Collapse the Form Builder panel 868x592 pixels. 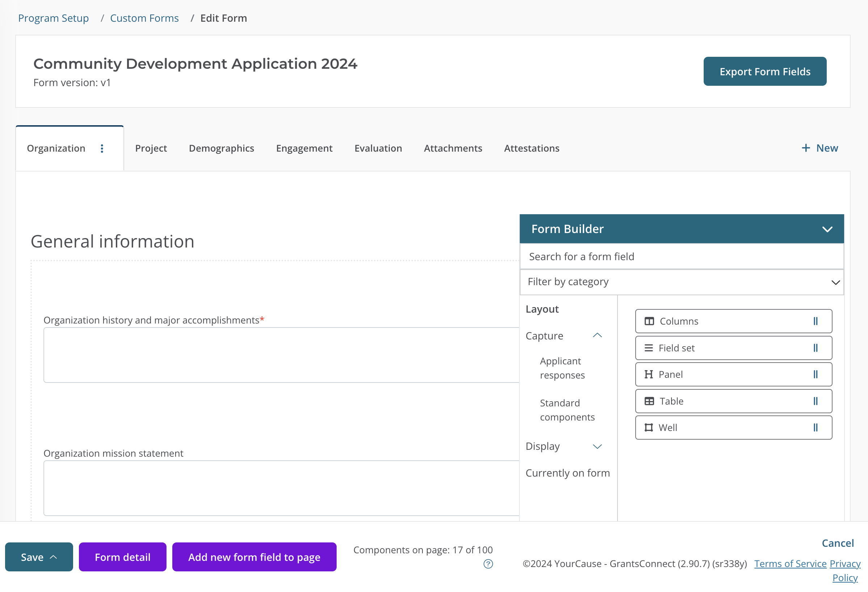tap(827, 229)
